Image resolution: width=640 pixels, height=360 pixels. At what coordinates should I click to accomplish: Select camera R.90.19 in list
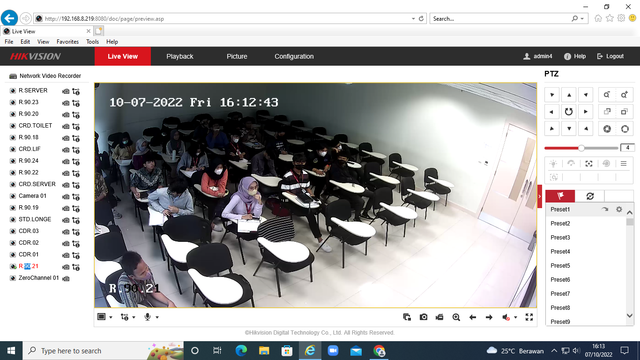tap(28, 208)
